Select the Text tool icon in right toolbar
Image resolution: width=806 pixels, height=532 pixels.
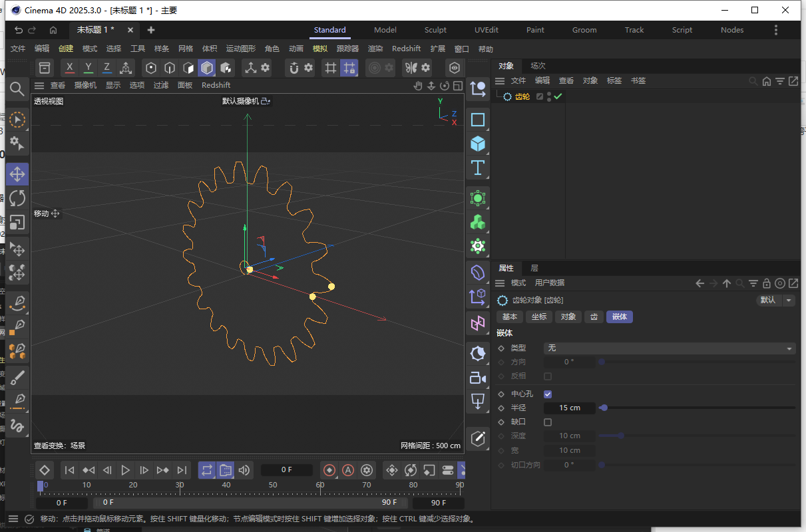pyautogui.click(x=477, y=168)
